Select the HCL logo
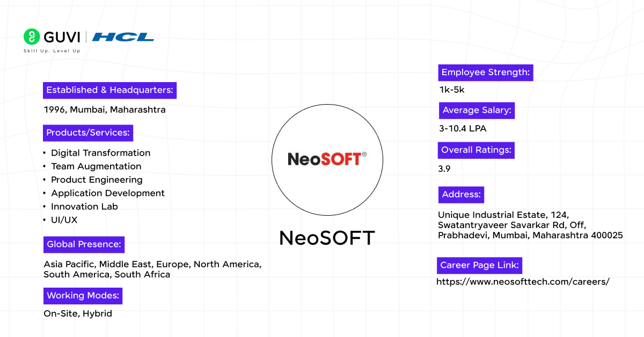Image resolution: width=644 pixels, height=337 pixels. click(x=123, y=38)
